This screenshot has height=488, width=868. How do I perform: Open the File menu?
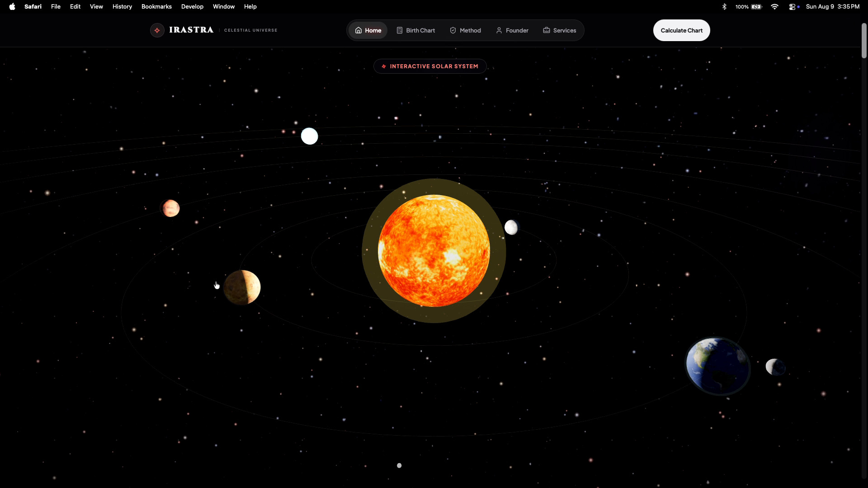[56, 6]
